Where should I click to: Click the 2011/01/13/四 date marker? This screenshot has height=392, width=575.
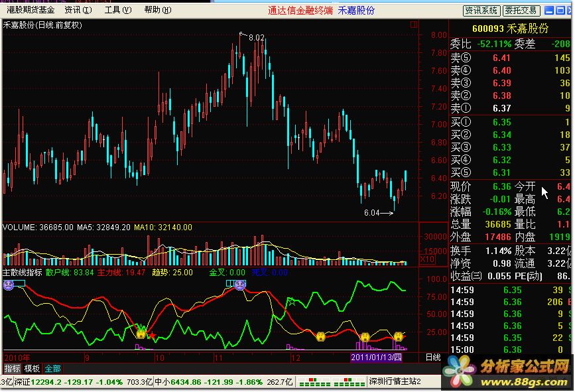[x=376, y=357]
